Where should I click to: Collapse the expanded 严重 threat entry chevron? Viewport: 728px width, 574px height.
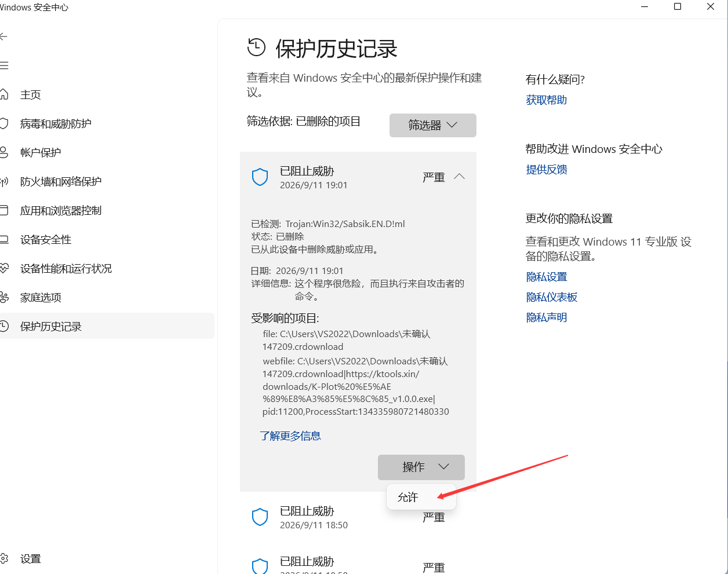(x=459, y=177)
